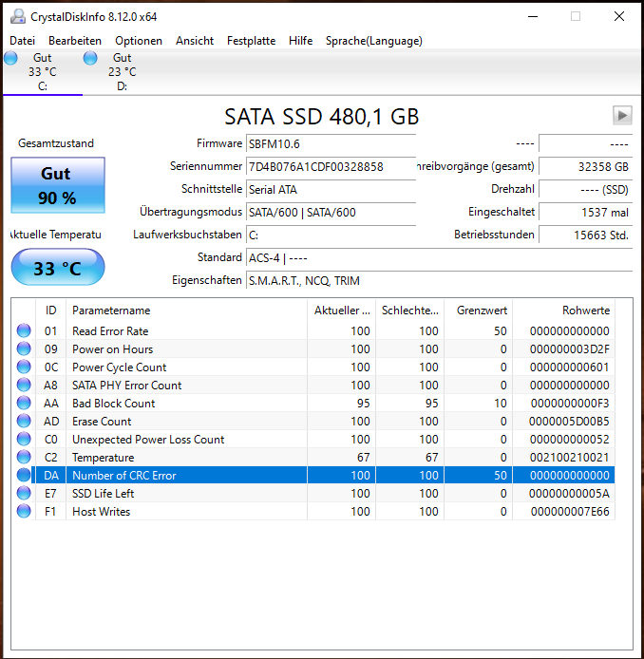Click status icon of SATA PHY Error Count row
This screenshot has height=659, width=644.
pyautogui.click(x=24, y=385)
